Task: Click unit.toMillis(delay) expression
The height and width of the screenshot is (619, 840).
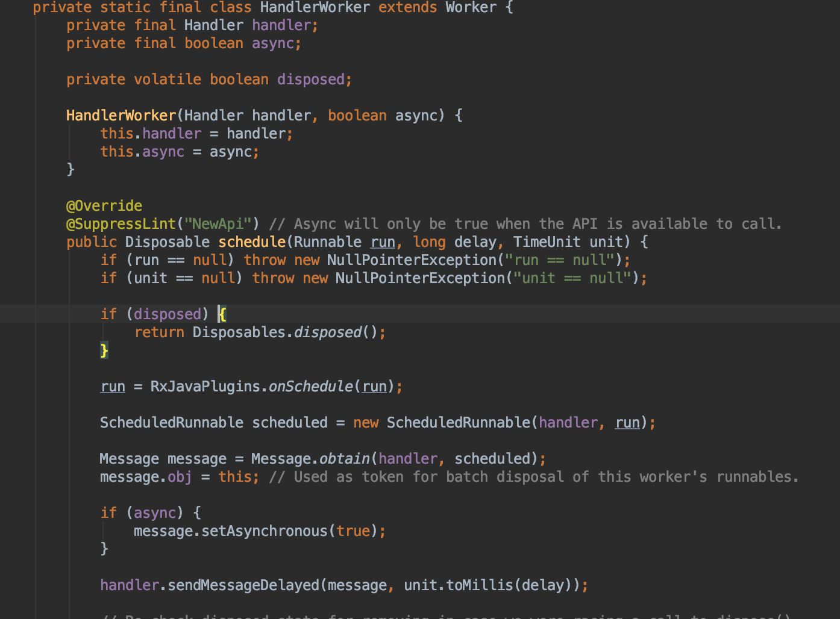Action: point(487,585)
